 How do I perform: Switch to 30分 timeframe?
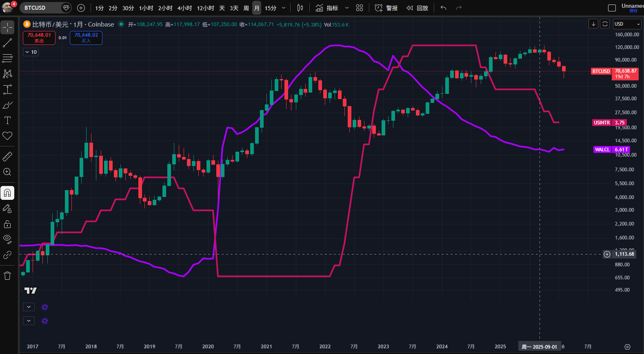click(128, 8)
